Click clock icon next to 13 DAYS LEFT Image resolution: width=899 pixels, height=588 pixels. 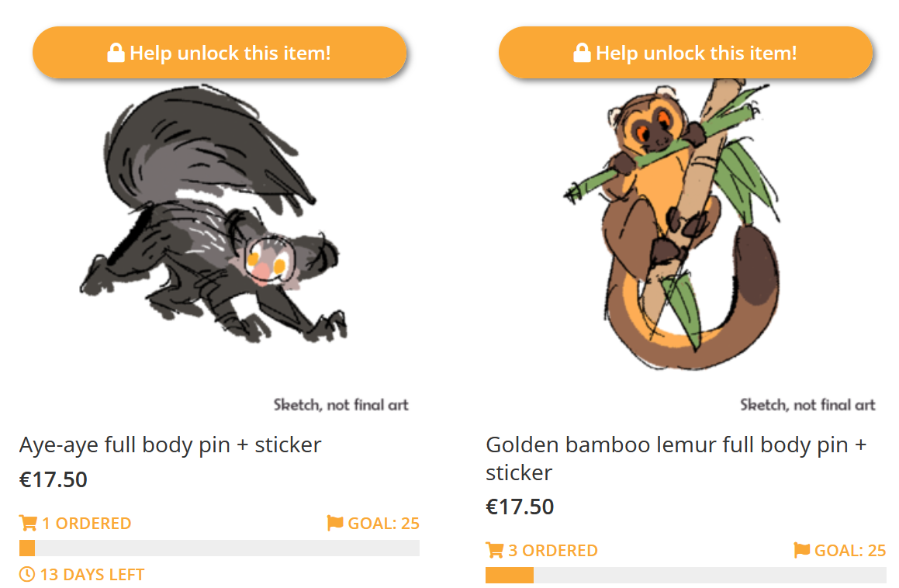[x=27, y=575]
